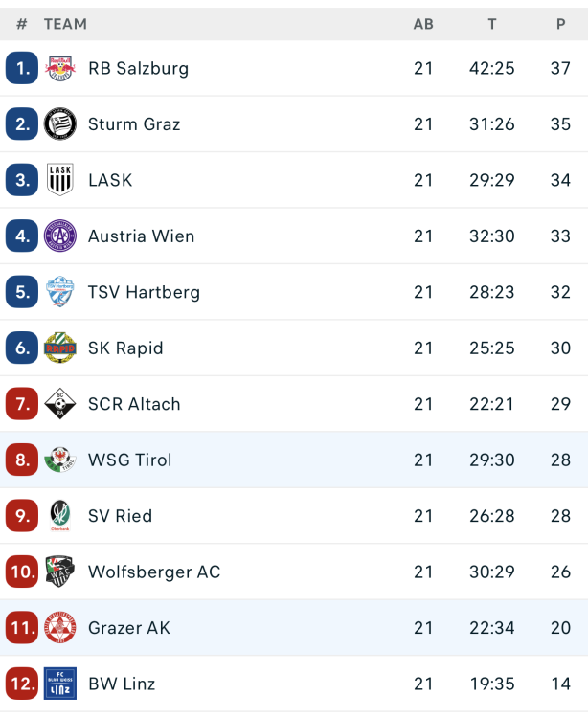Viewport: 588px width, 718px height.
Task: Click the AB matches column header
Action: (423, 24)
